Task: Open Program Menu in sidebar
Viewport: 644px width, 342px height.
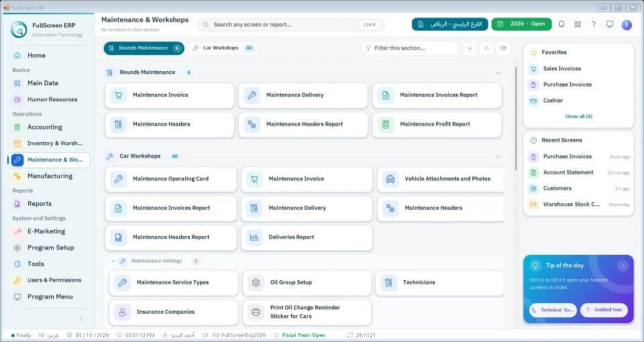Action: click(48, 296)
